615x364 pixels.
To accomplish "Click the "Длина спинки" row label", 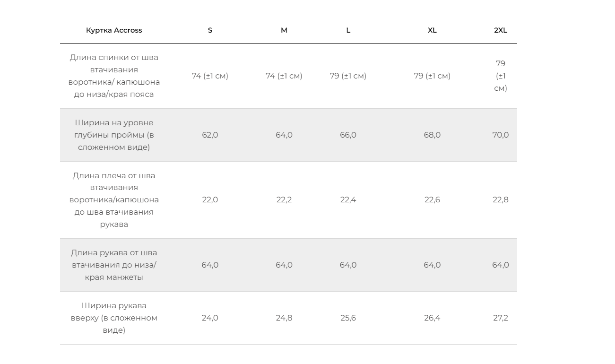I will [x=114, y=76].
